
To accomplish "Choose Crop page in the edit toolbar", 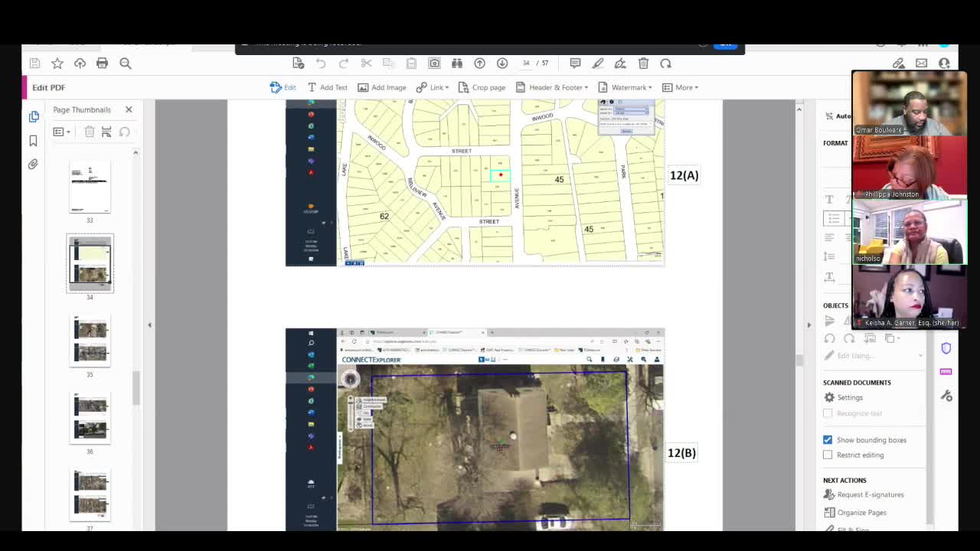I will pyautogui.click(x=482, y=87).
